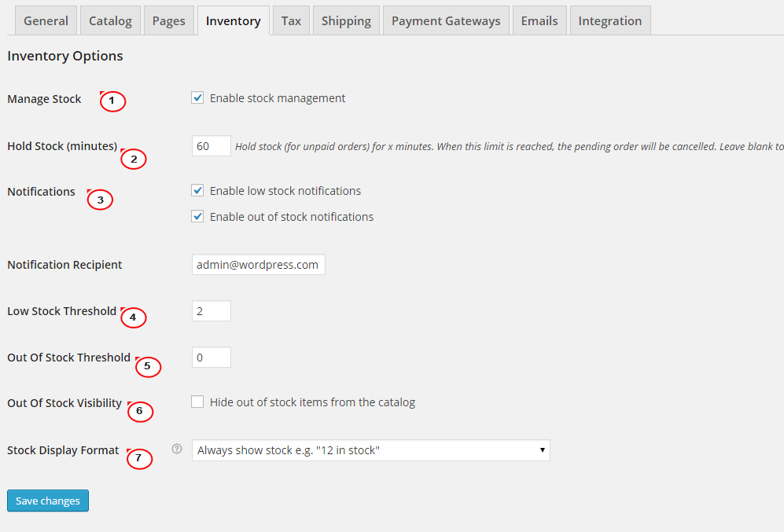Open the Stock Display Format dropdown
Viewport: 784px width, 532px height.
[370, 450]
